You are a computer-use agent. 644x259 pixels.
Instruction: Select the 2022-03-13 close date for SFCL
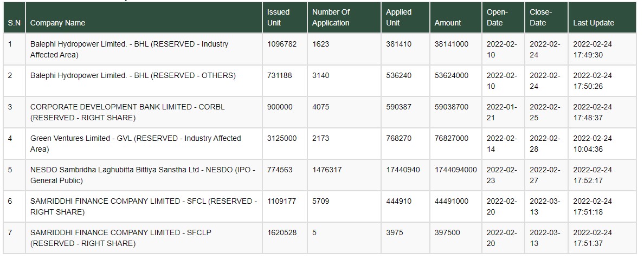[545, 206]
